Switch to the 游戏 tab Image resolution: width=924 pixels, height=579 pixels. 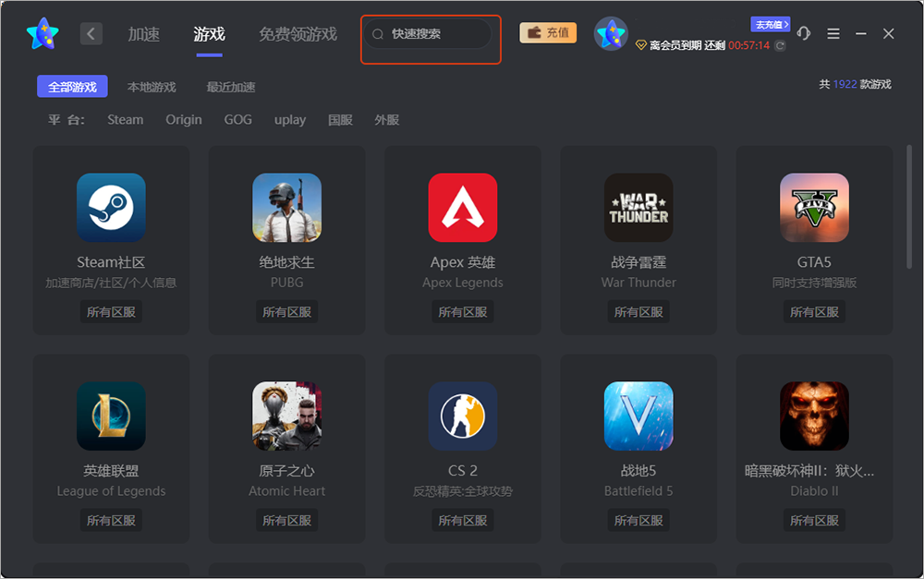point(209,34)
